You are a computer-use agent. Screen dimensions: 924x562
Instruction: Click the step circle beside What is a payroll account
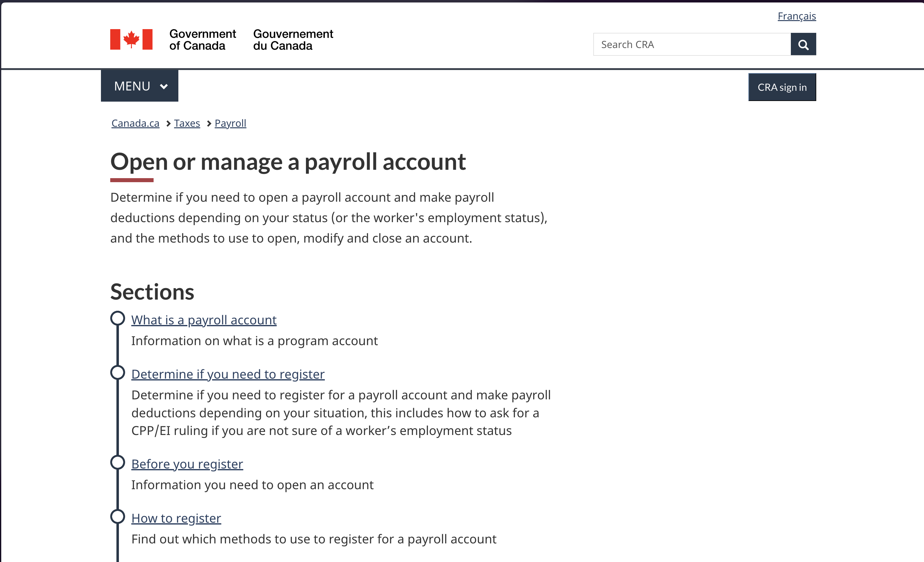(117, 318)
